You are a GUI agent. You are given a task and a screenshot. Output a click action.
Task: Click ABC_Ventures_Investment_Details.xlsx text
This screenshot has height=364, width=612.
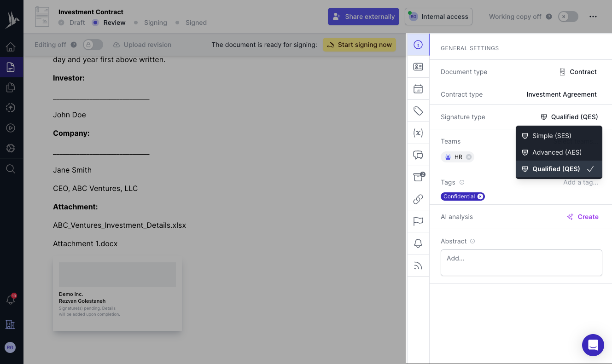click(119, 225)
